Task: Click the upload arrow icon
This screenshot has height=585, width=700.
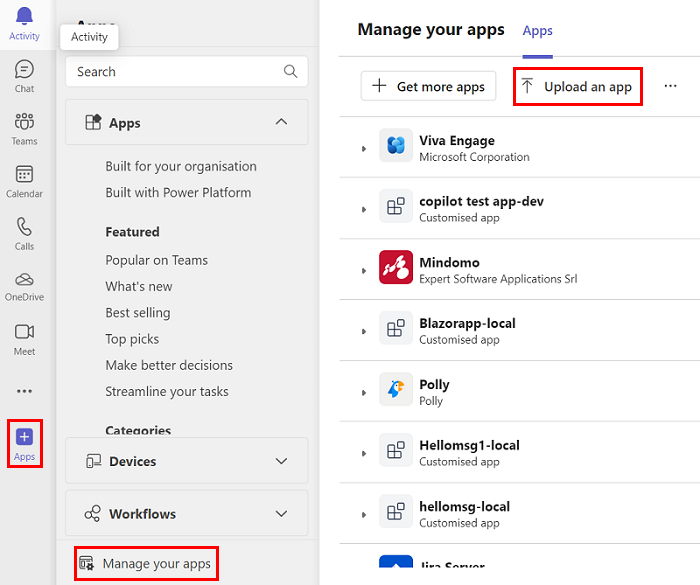Action: tap(527, 86)
